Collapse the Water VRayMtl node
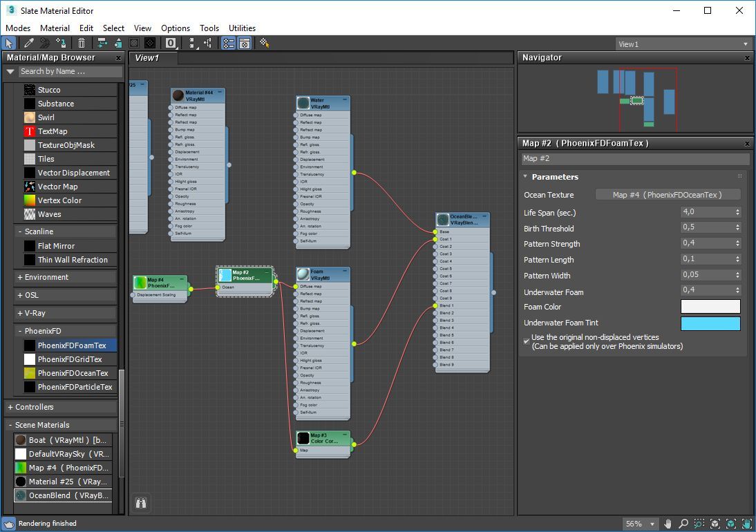 coord(345,99)
